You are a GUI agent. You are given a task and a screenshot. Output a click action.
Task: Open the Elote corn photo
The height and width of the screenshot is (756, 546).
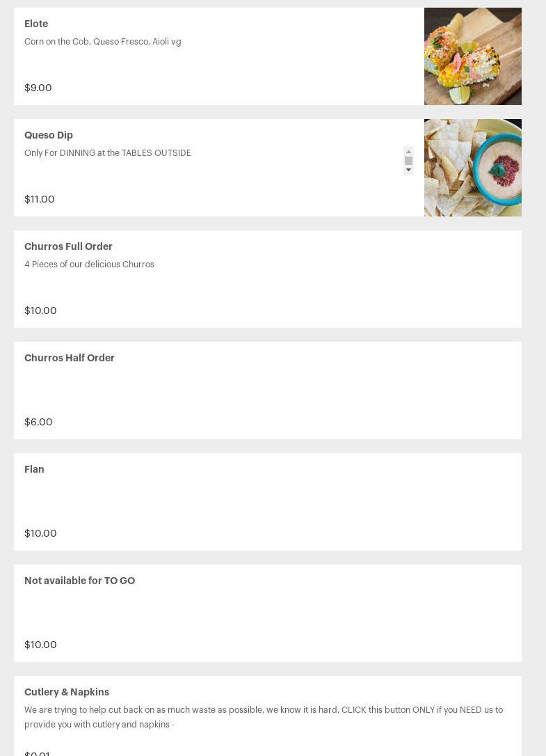click(x=472, y=56)
